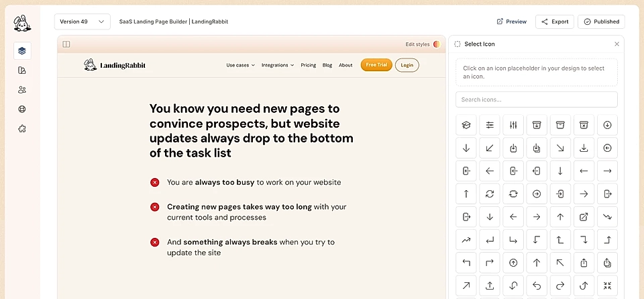Choose the trending down zigzag icon
Image resolution: width=644 pixels, height=299 pixels.
(608, 217)
